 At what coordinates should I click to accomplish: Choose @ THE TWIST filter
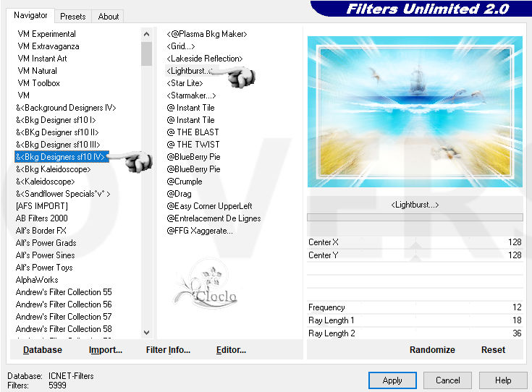(x=193, y=145)
